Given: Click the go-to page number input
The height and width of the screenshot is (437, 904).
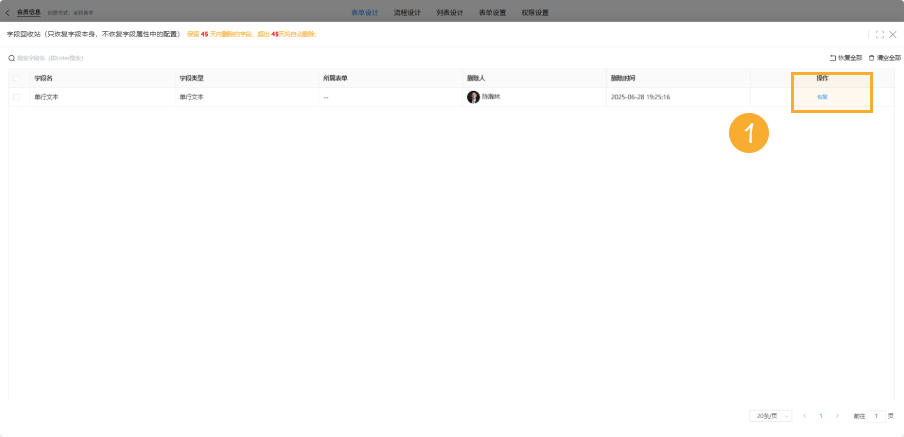Looking at the screenshot, I should (x=876, y=416).
